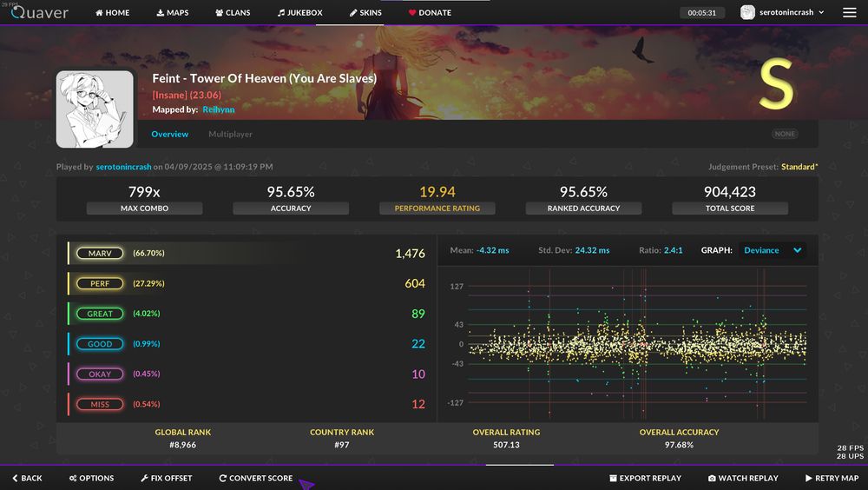Switch to the Multiplayer tab
868x490 pixels.
pyautogui.click(x=230, y=134)
